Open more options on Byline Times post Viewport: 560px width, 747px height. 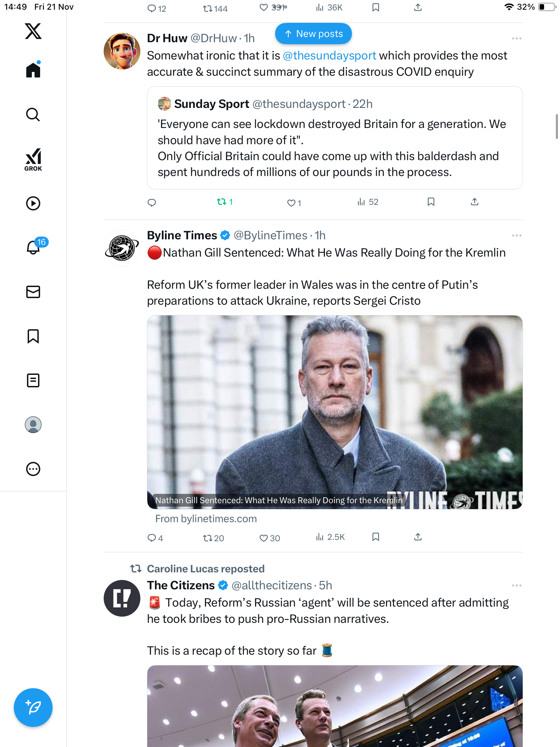tap(516, 236)
